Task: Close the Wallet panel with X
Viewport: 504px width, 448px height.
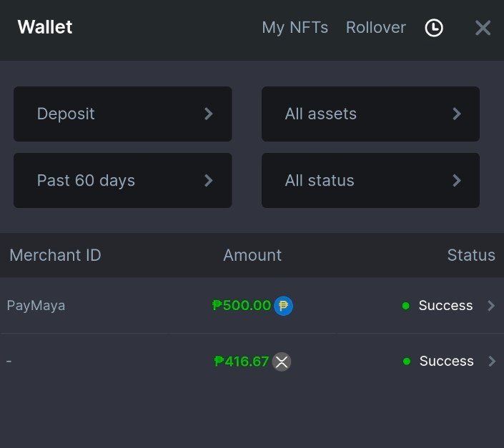Action: (483, 28)
